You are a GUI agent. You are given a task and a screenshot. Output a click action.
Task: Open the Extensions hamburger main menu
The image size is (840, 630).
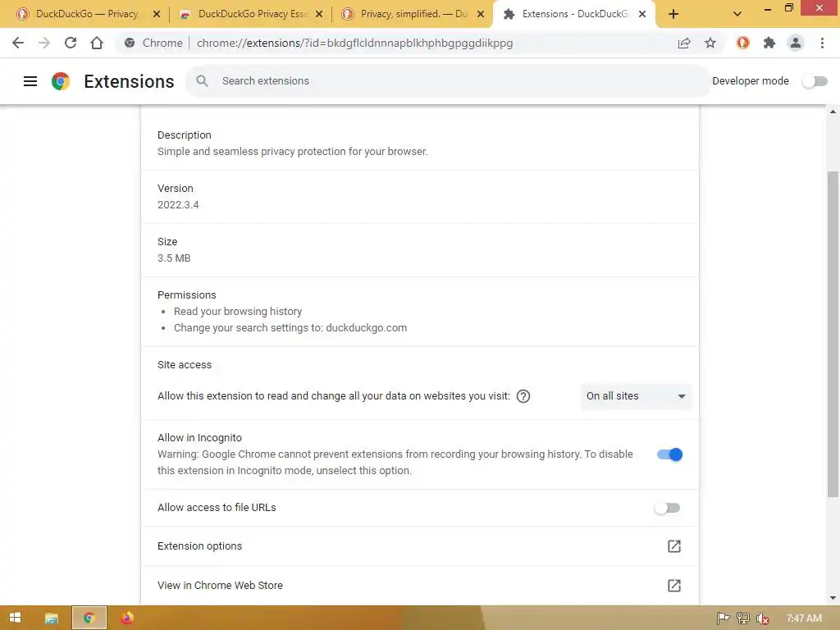[30, 81]
